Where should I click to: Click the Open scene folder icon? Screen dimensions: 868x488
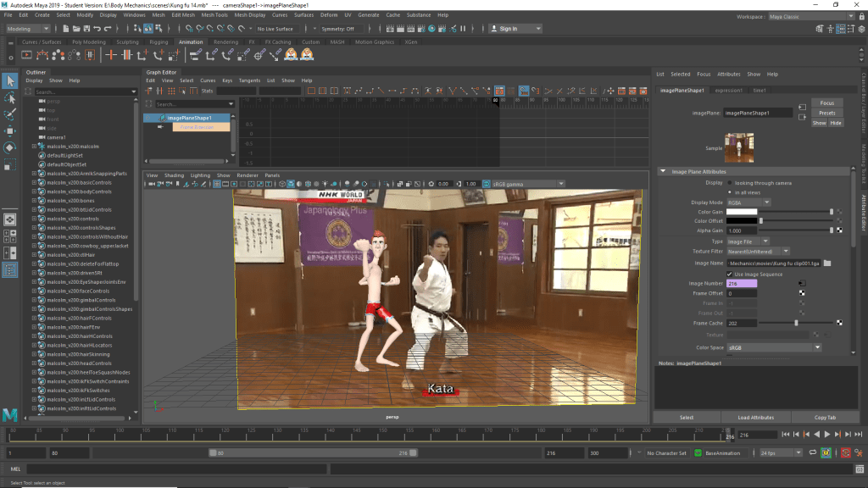(77, 29)
